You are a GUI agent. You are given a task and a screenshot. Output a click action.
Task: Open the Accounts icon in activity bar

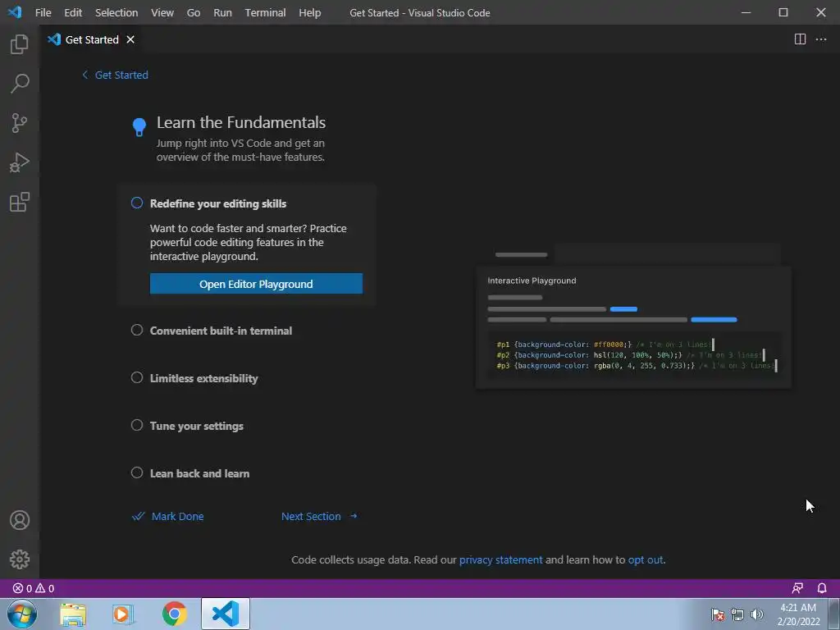[x=20, y=520]
